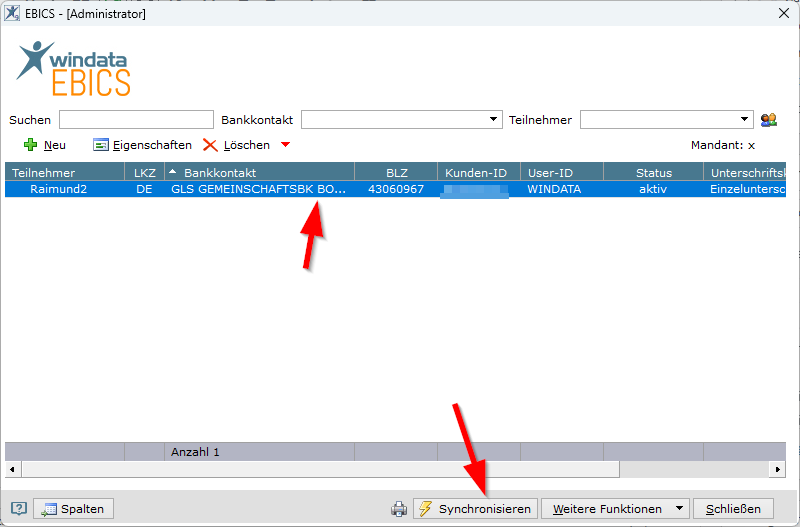
Task: Click the red X Löschen icon
Action: pos(210,145)
